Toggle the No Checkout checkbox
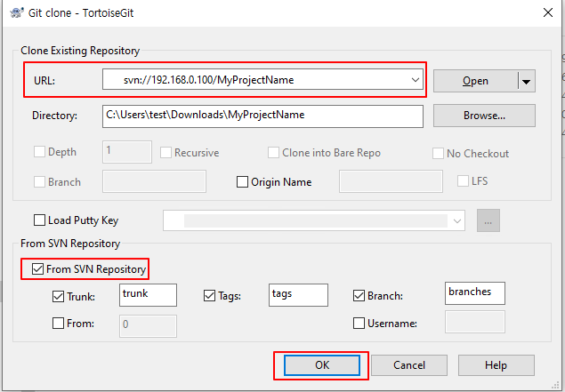The height and width of the screenshot is (392, 565). pyautogui.click(x=438, y=154)
